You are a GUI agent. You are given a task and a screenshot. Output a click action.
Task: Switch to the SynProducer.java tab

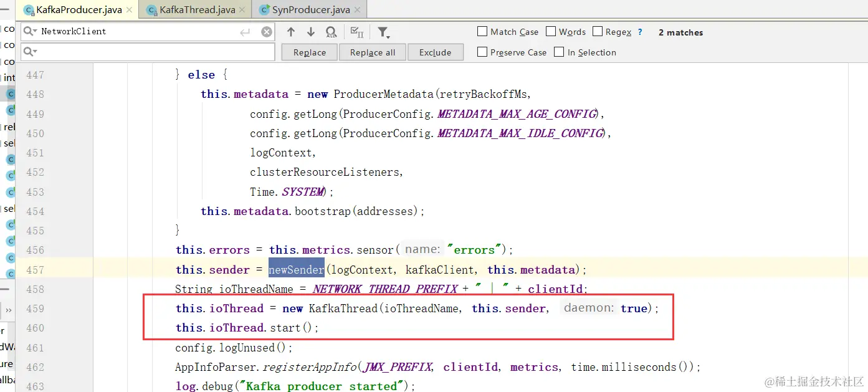pyautogui.click(x=310, y=10)
